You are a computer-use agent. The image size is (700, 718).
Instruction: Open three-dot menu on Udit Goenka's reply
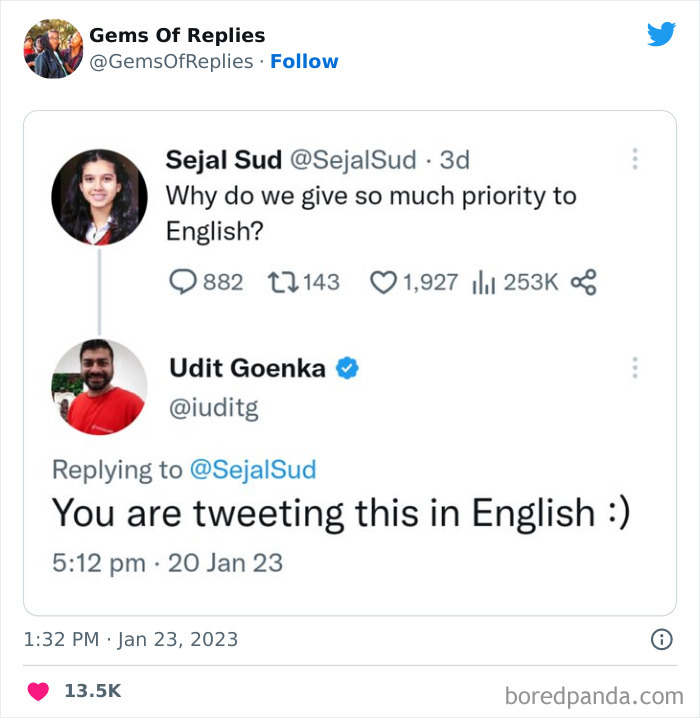(x=634, y=368)
